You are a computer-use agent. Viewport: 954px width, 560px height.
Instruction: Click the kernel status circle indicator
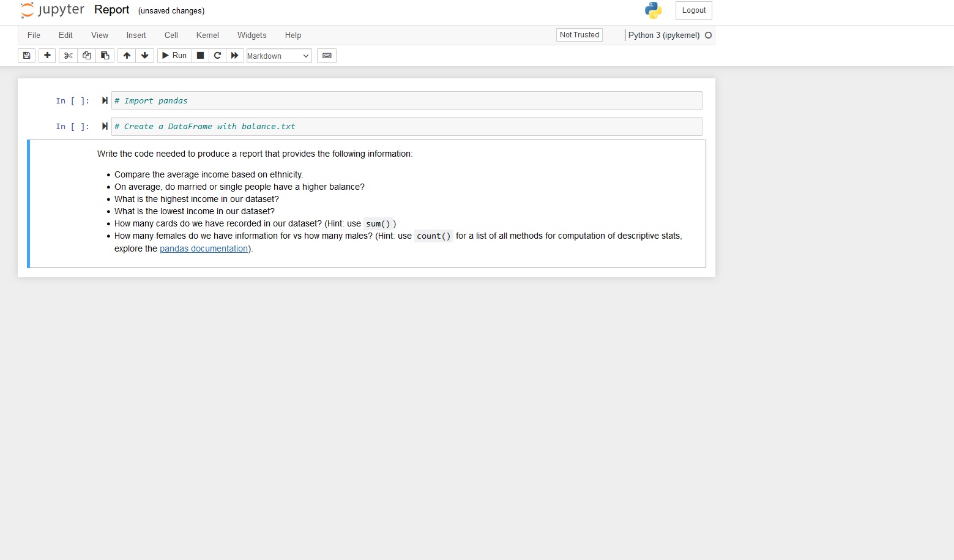(x=709, y=35)
